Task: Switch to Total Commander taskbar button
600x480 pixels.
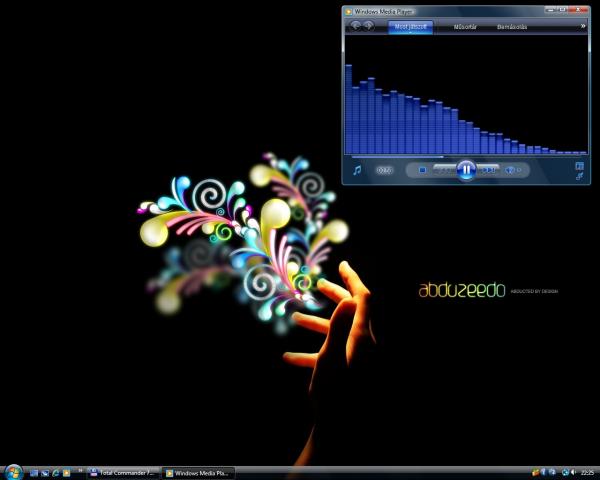Action: [124, 473]
